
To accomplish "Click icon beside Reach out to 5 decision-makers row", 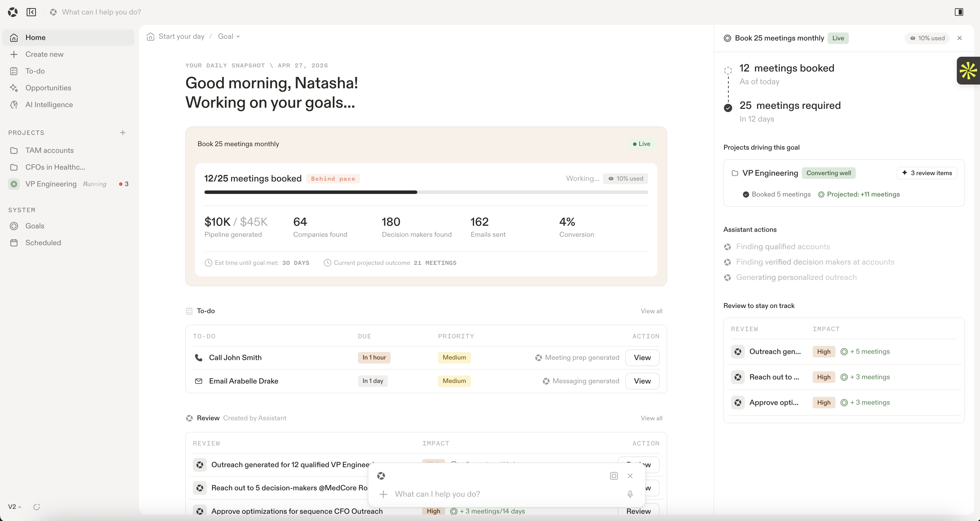I will point(200,488).
